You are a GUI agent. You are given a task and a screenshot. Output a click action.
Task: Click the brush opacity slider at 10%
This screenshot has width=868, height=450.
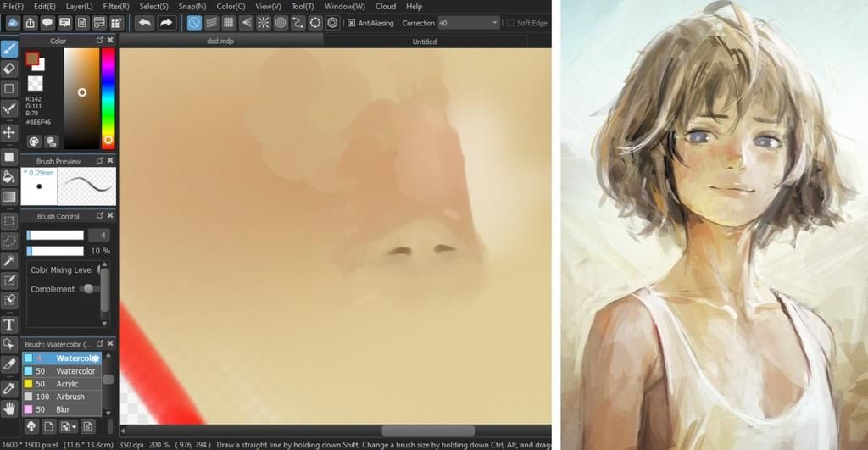55,252
